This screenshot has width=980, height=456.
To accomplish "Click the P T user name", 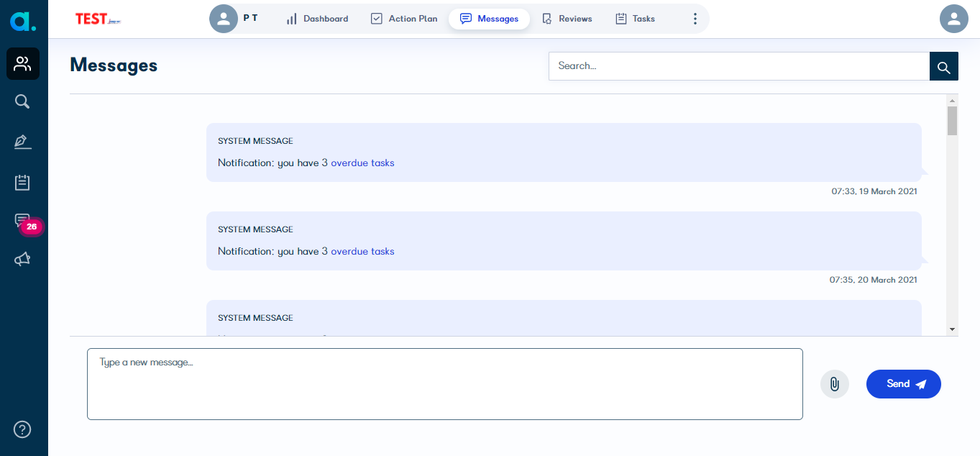I will (250, 18).
